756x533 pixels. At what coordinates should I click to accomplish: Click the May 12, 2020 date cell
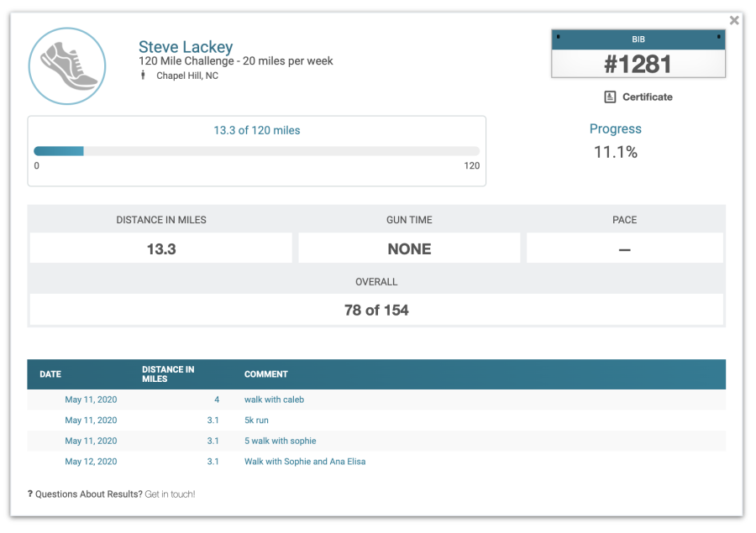point(91,462)
